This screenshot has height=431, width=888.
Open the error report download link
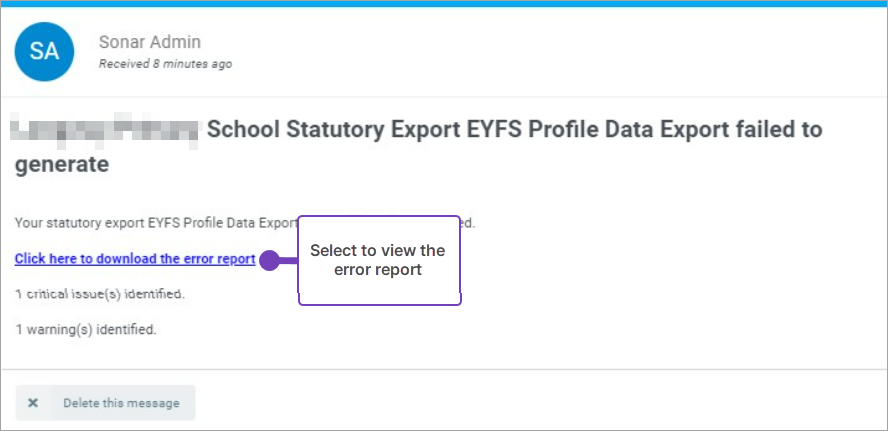point(135,259)
